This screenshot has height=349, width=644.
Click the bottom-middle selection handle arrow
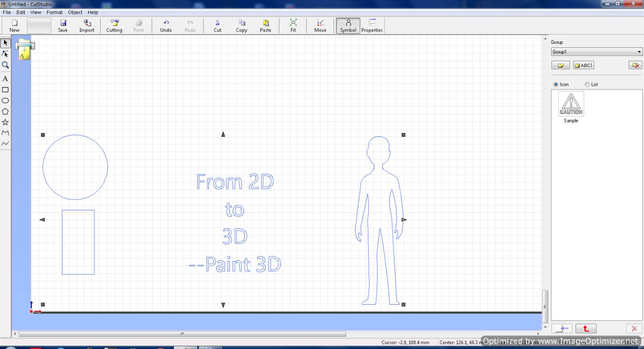pos(223,305)
